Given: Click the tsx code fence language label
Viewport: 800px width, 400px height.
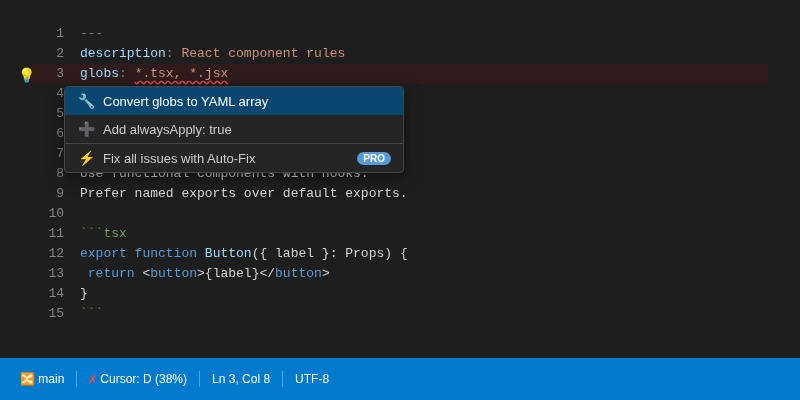Looking at the screenshot, I should click(x=115, y=233).
